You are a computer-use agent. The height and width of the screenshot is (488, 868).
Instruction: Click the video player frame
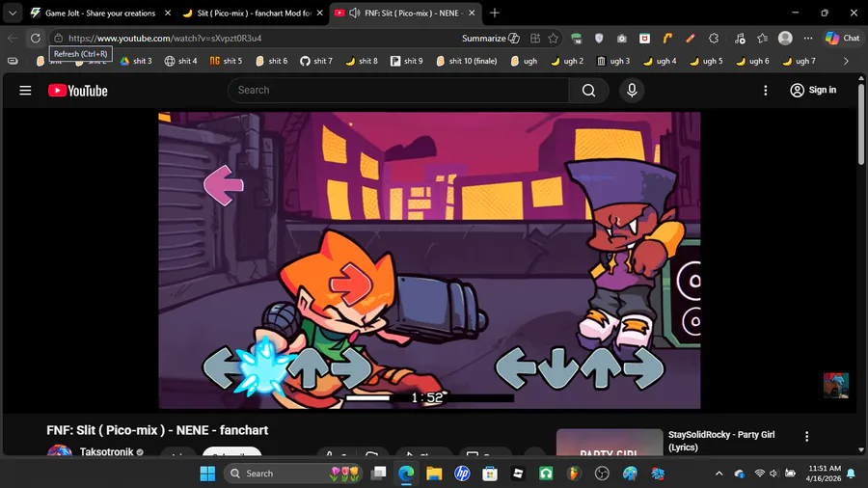(429, 260)
